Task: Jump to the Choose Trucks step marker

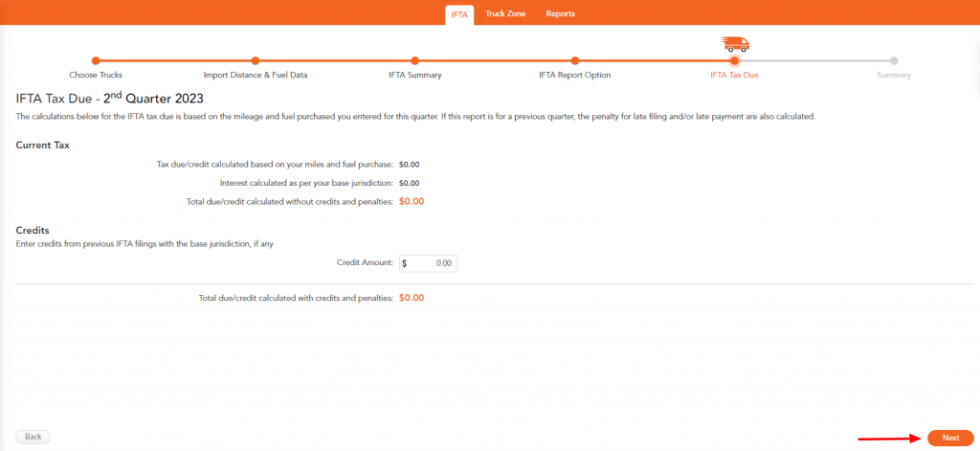Action: tap(96, 60)
